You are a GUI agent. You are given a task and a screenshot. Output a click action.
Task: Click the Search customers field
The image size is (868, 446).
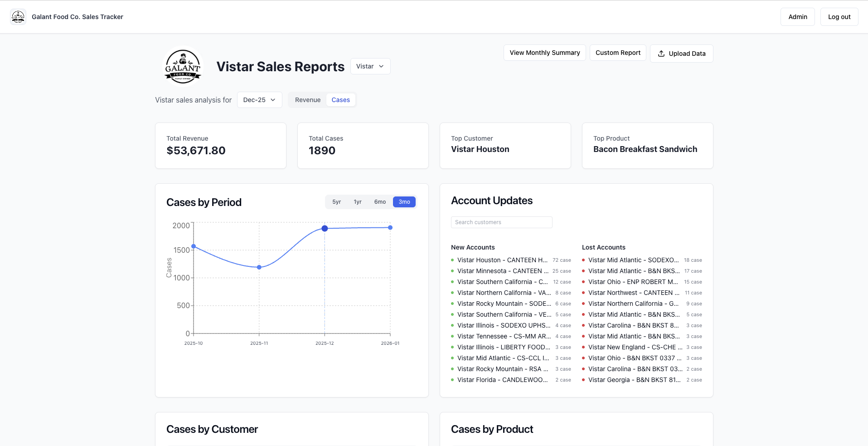[501, 222]
